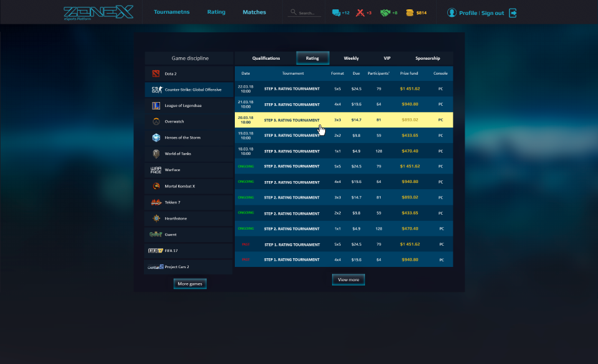
Task: Open the ongoing Step 2 4x4 tournament
Action: tap(344, 182)
